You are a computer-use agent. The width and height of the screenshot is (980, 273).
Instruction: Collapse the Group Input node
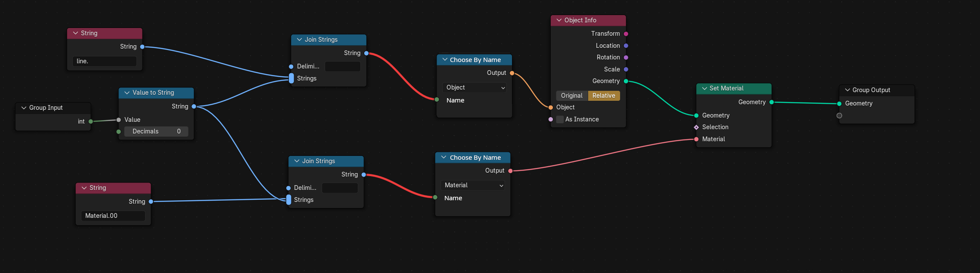click(x=24, y=108)
